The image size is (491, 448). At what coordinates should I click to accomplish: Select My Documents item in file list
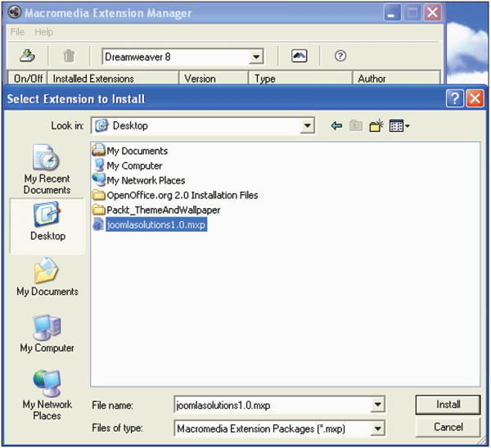130,151
